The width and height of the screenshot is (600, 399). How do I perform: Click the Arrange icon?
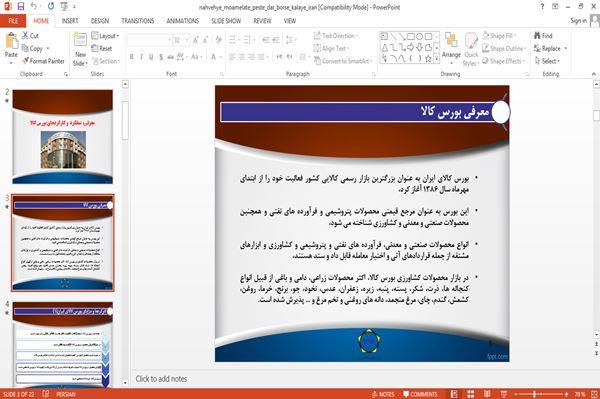[x=451, y=41]
